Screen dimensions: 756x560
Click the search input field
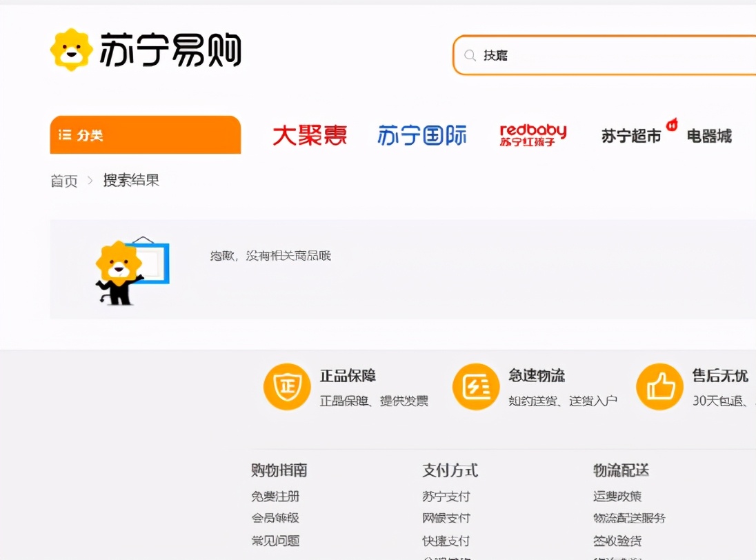[605, 55]
